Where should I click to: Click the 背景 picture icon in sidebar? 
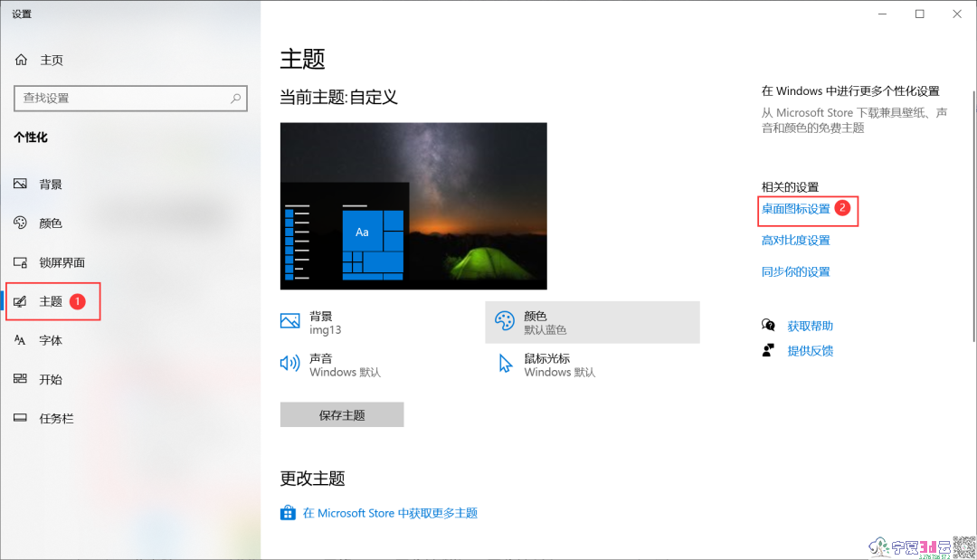(x=21, y=184)
